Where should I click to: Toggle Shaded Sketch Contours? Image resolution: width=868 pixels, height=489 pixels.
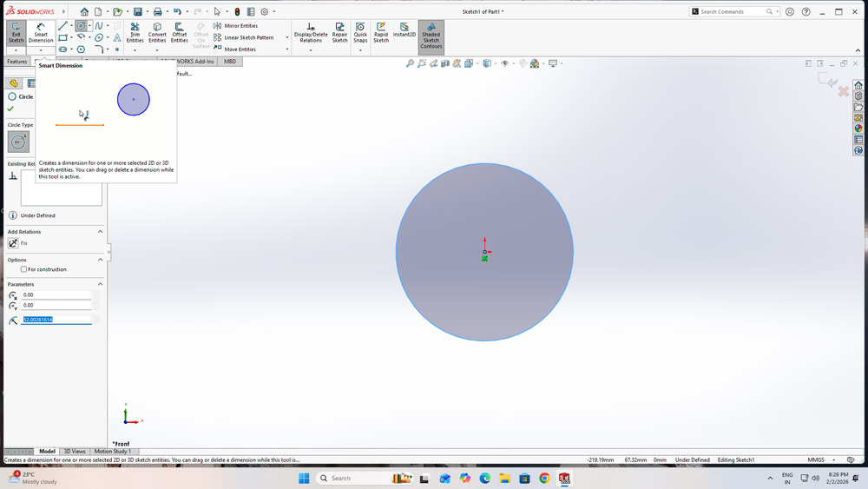tap(431, 36)
